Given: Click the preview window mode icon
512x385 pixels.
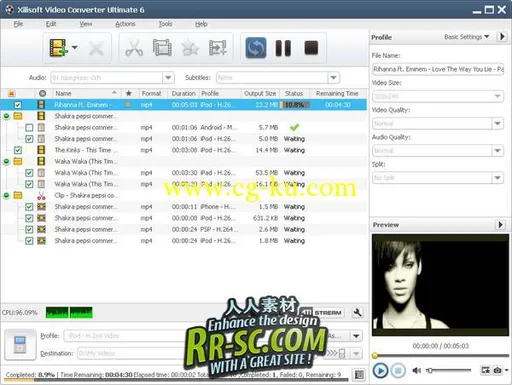Looking at the screenshot, I should pos(485,370).
